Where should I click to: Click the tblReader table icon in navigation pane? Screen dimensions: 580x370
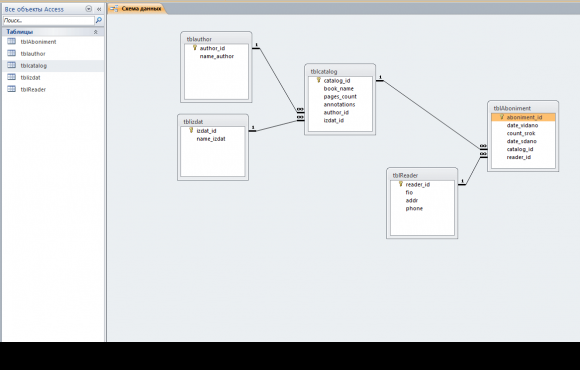click(x=11, y=89)
